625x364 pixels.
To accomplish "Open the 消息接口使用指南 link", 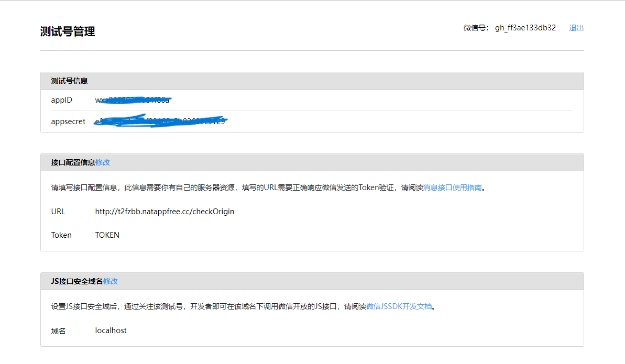I will pyautogui.click(x=453, y=187).
